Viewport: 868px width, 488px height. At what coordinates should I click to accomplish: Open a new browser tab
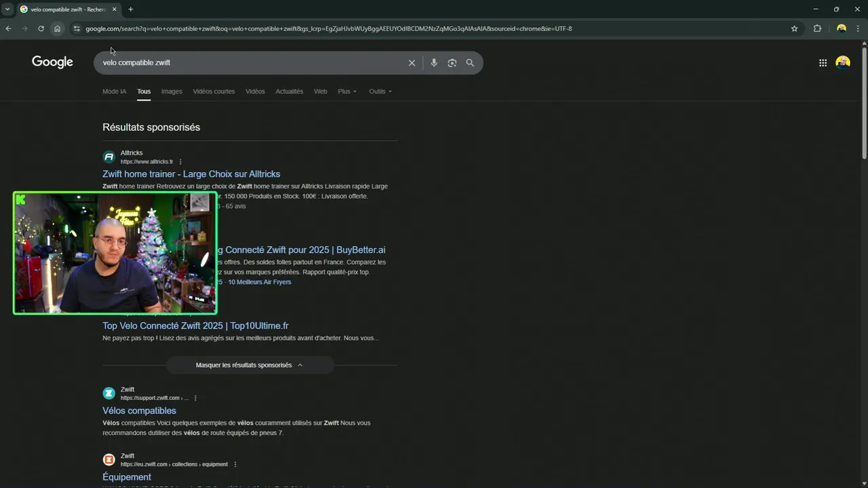(131, 9)
